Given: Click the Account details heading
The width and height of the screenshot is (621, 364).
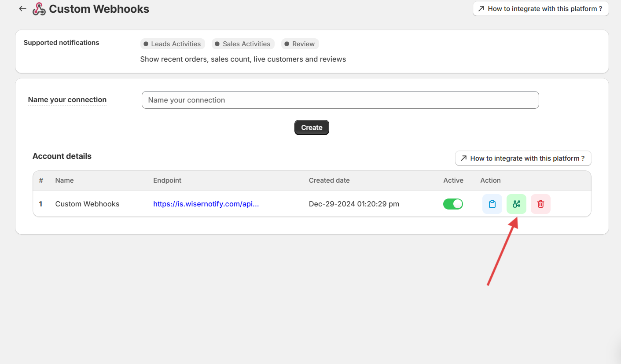Looking at the screenshot, I should 62,156.
